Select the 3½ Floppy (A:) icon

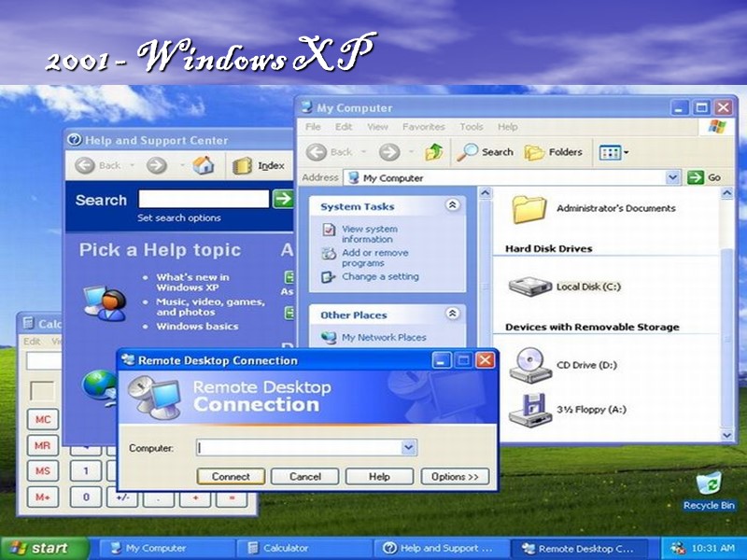[x=529, y=410]
